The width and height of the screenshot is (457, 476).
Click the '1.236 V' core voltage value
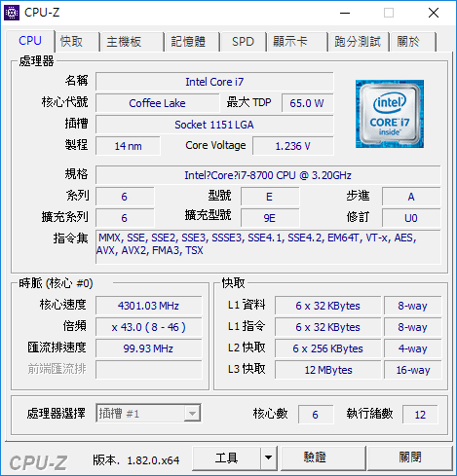tap(293, 146)
